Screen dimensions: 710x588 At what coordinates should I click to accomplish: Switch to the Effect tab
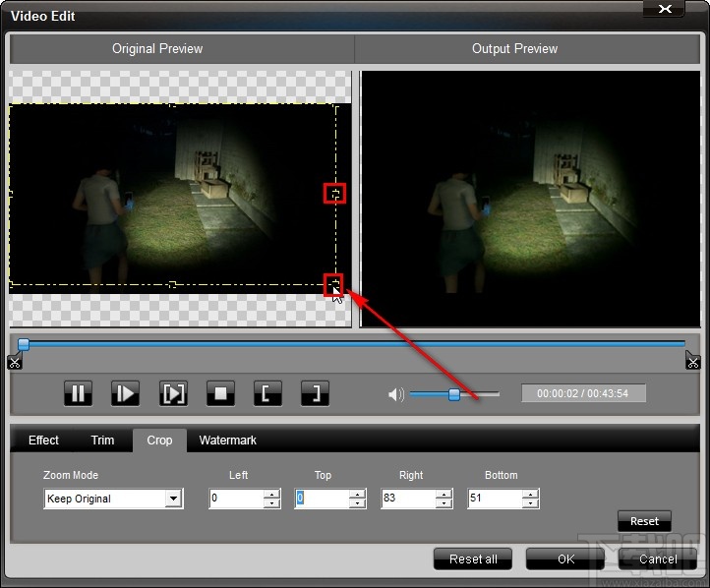[43, 440]
